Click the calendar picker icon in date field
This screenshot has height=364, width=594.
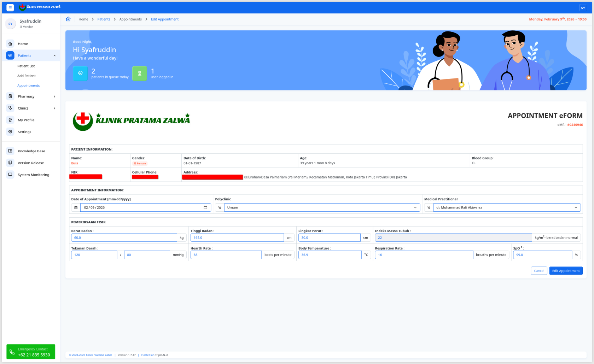[205, 207]
